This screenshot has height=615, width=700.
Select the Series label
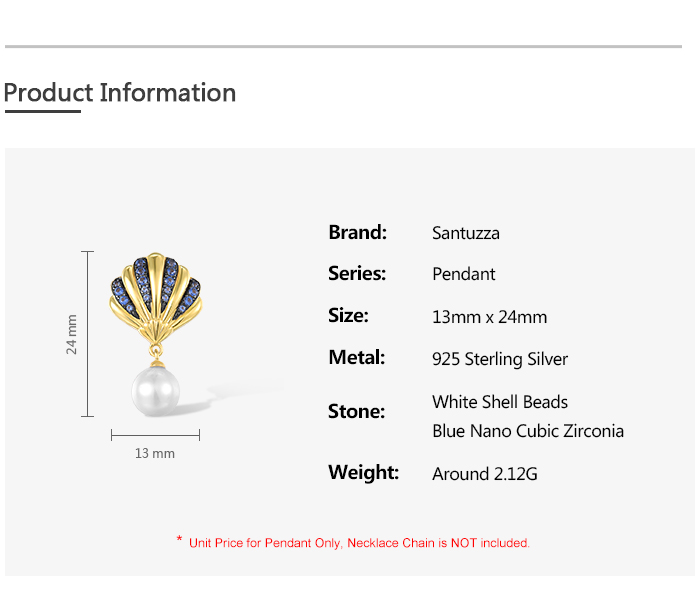[x=357, y=273]
